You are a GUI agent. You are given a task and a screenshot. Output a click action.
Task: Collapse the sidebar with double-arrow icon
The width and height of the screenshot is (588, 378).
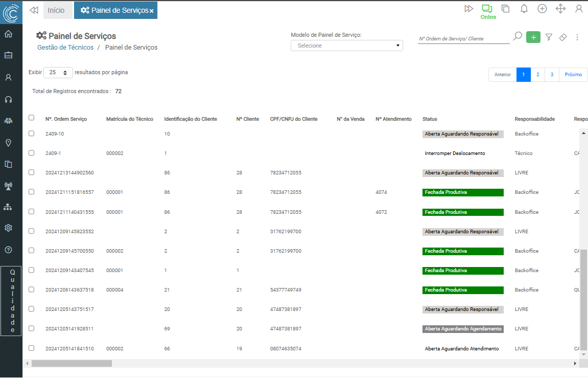pyautogui.click(x=34, y=10)
